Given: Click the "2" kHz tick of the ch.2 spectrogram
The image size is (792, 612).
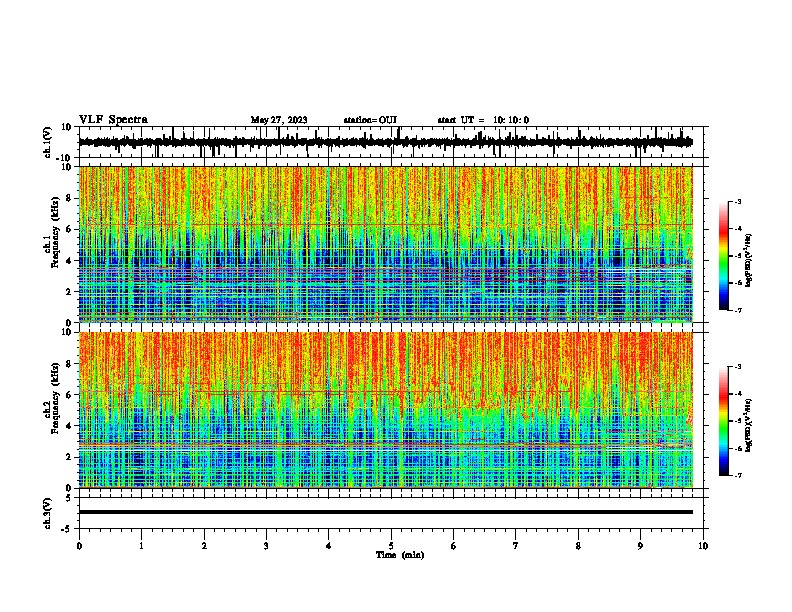Looking at the screenshot, I should [69, 457].
